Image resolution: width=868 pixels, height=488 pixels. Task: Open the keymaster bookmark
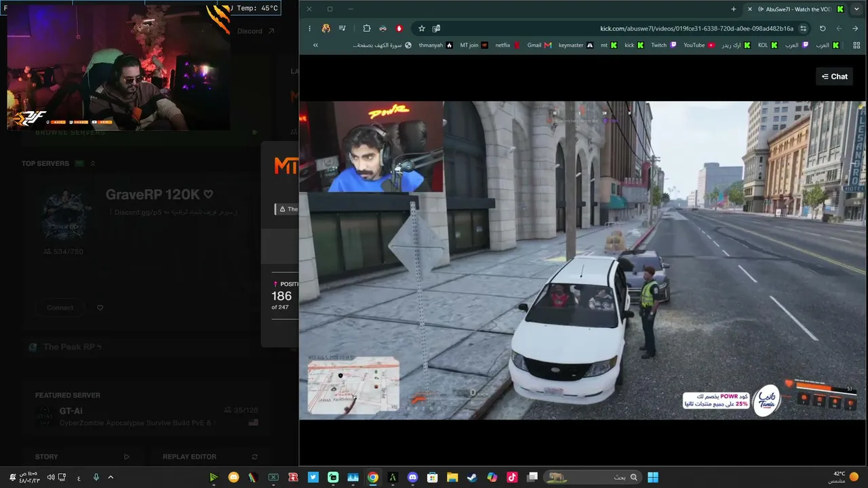(x=576, y=45)
